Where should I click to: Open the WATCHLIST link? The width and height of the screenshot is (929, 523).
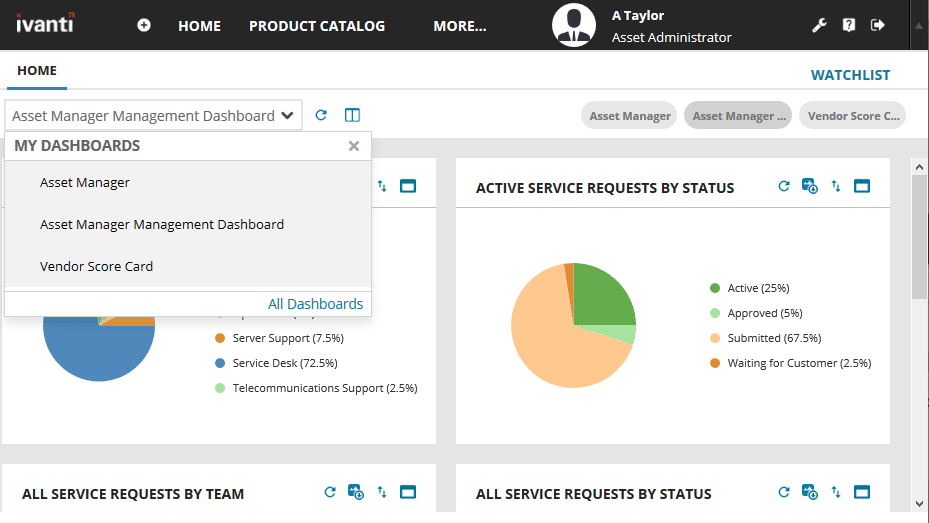[850, 75]
